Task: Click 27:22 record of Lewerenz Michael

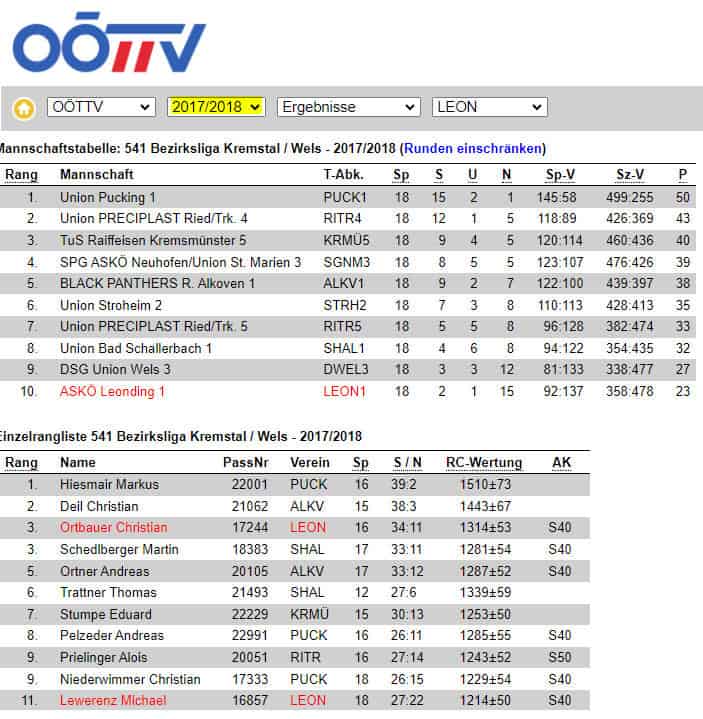Action: [x=407, y=701]
